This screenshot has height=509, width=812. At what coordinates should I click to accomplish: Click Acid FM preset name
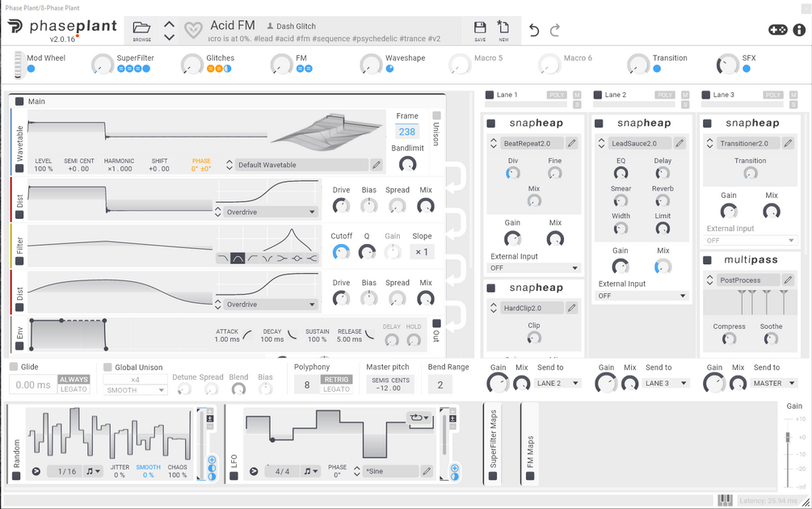233,25
